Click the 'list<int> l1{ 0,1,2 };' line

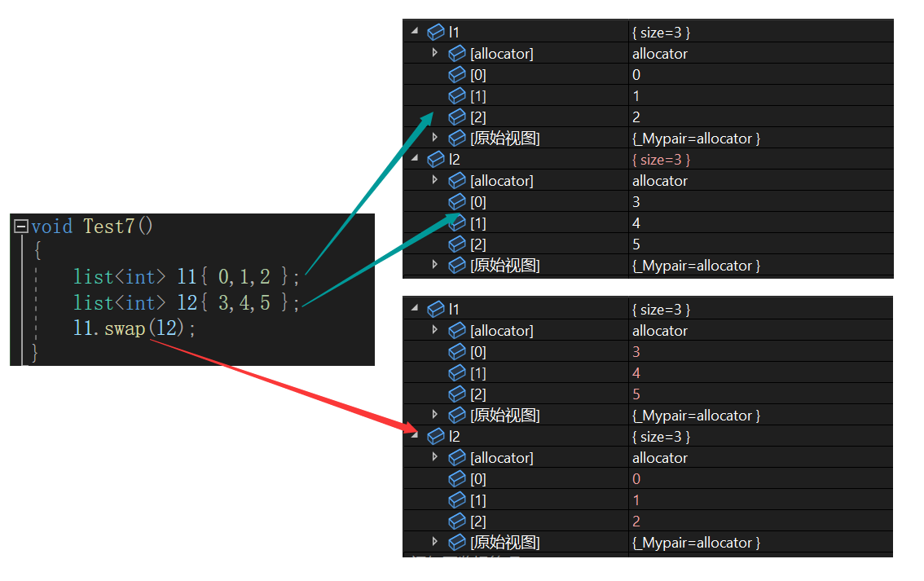(x=187, y=276)
